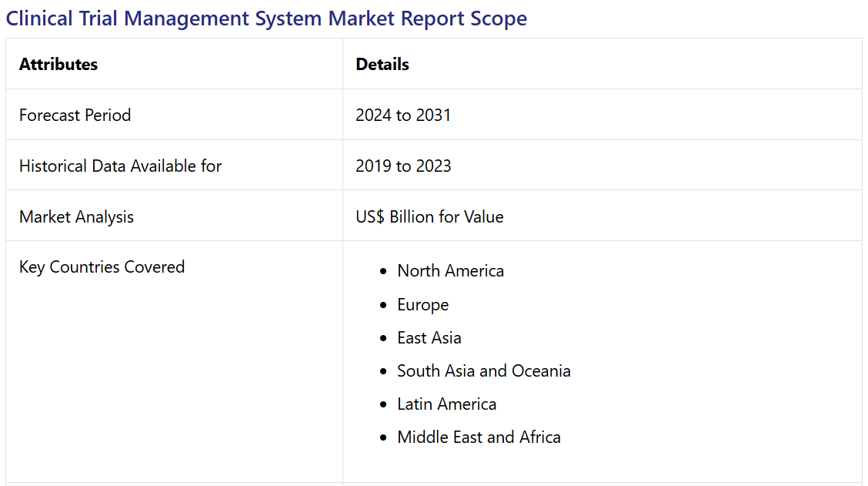Select the Market Analysis attribute cell

click(76, 217)
